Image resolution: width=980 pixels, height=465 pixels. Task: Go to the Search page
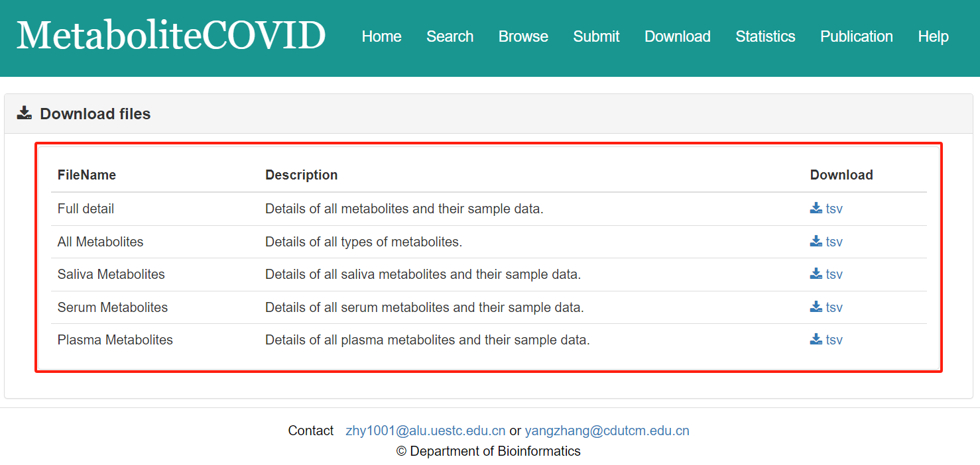tap(450, 36)
